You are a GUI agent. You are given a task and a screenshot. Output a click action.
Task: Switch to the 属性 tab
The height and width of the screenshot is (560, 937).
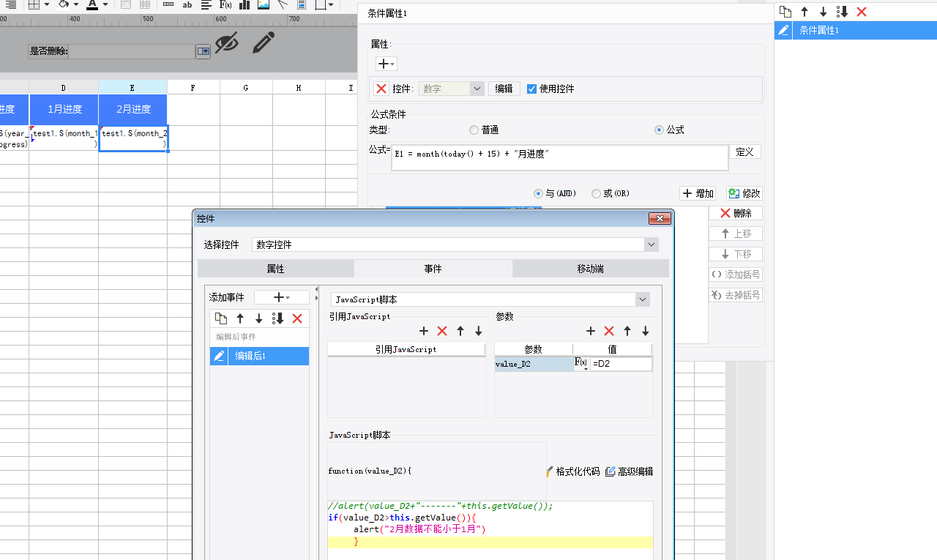[x=275, y=269]
